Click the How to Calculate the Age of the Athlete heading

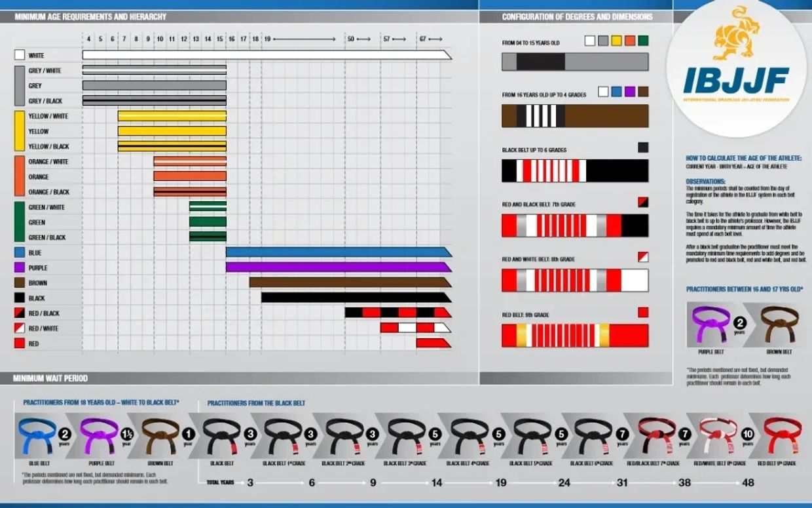(x=743, y=158)
